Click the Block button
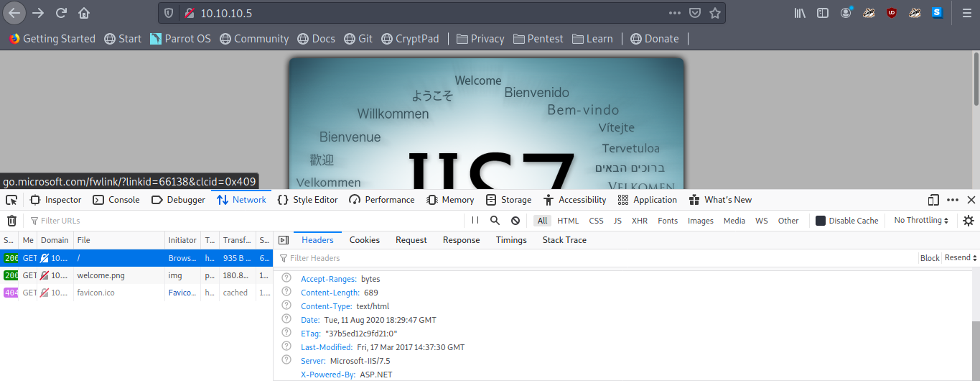This screenshot has height=381, width=980. click(x=930, y=258)
